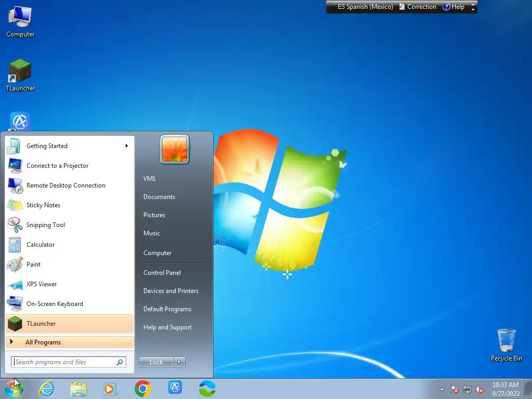The height and width of the screenshot is (399, 532).
Task: Click the Snipping Tool scissors icon
Action: click(15, 224)
